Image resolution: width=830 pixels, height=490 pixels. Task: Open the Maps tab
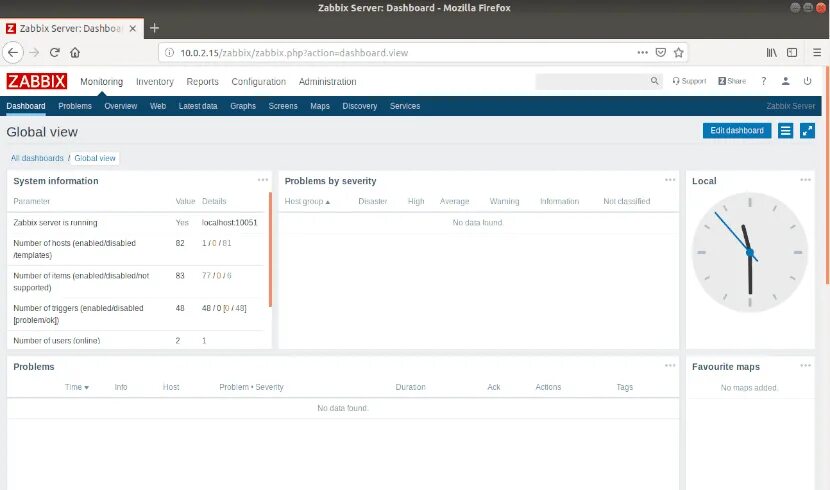[x=320, y=106]
